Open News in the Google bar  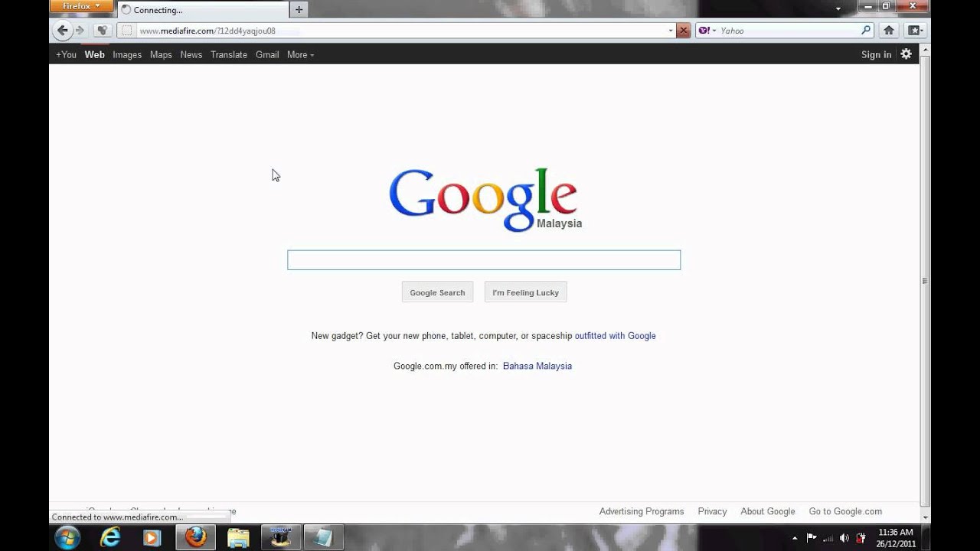pos(191,54)
